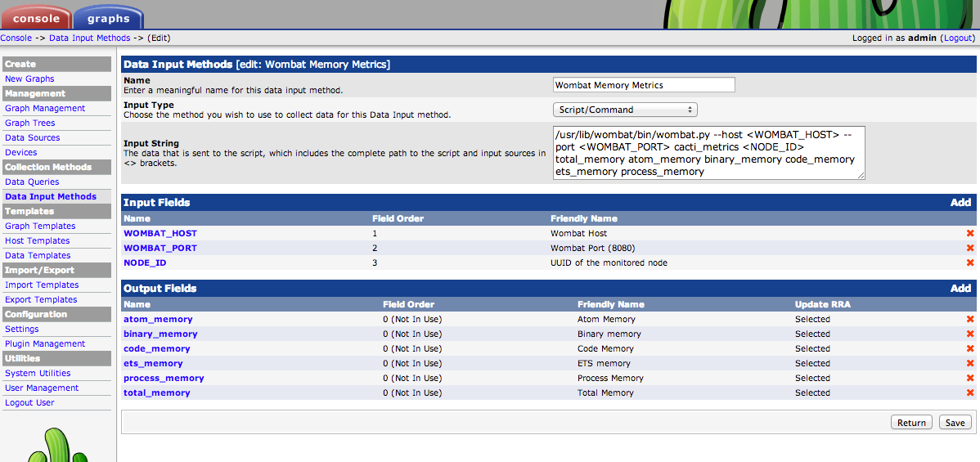Open New Graphs in sidebar
The image size is (980, 462).
click(29, 78)
